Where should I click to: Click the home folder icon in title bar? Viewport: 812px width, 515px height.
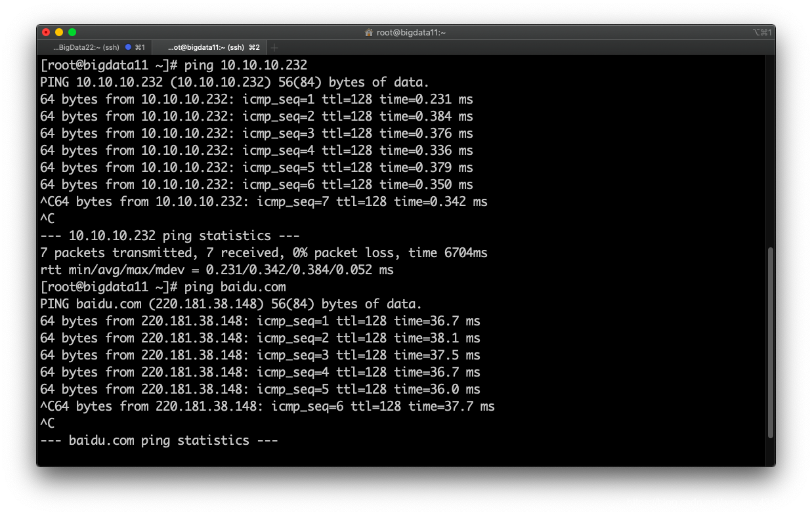coord(369,32)
